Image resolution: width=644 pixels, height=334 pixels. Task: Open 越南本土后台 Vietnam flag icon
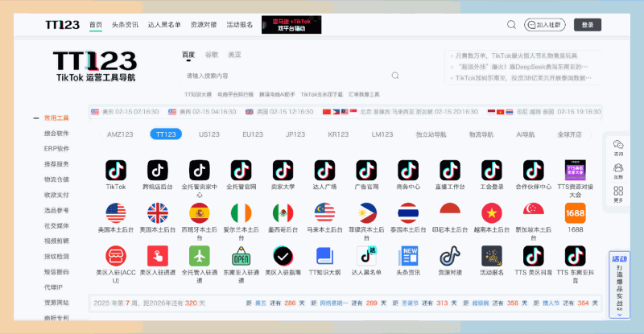point(492,213)
